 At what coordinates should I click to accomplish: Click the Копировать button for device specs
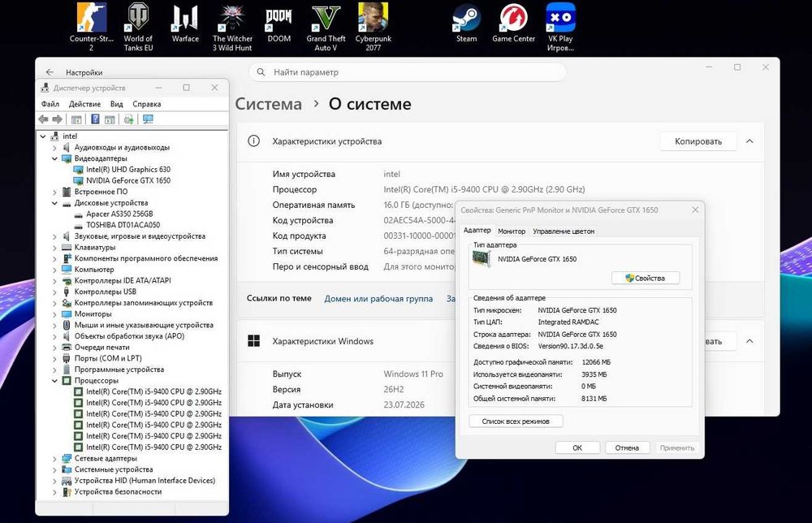(698, 141)
